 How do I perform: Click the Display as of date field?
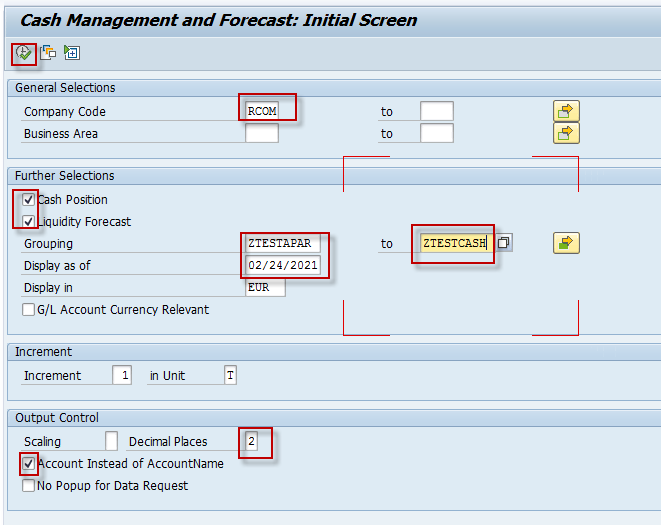pos(282,265)
